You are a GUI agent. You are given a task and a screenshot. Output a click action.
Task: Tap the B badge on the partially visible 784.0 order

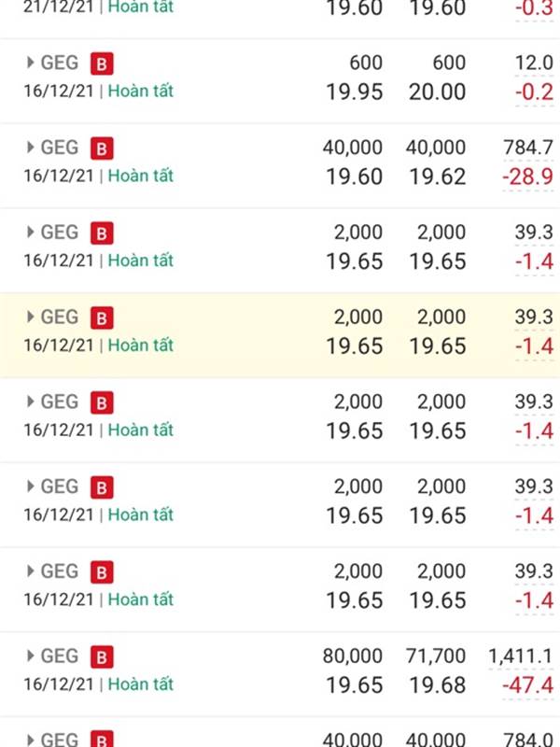pyautogui.click(x=102, y=739)
